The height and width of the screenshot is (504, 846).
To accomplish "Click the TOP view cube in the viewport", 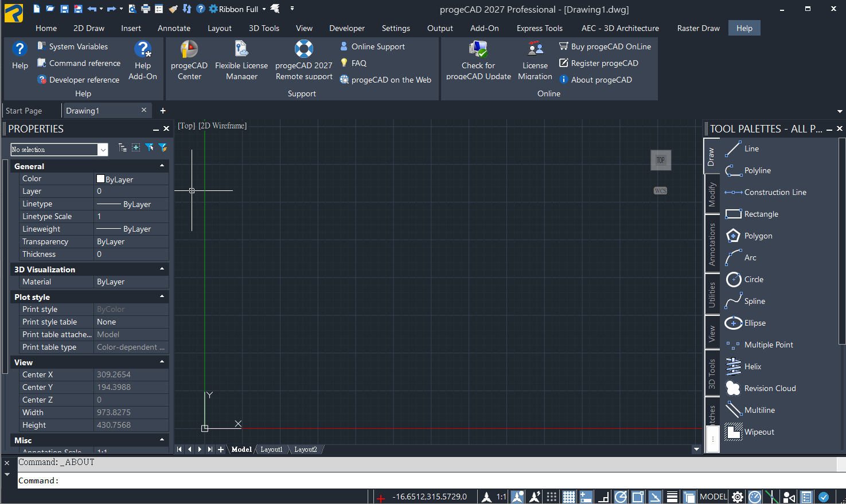I will tap(661, 160).
